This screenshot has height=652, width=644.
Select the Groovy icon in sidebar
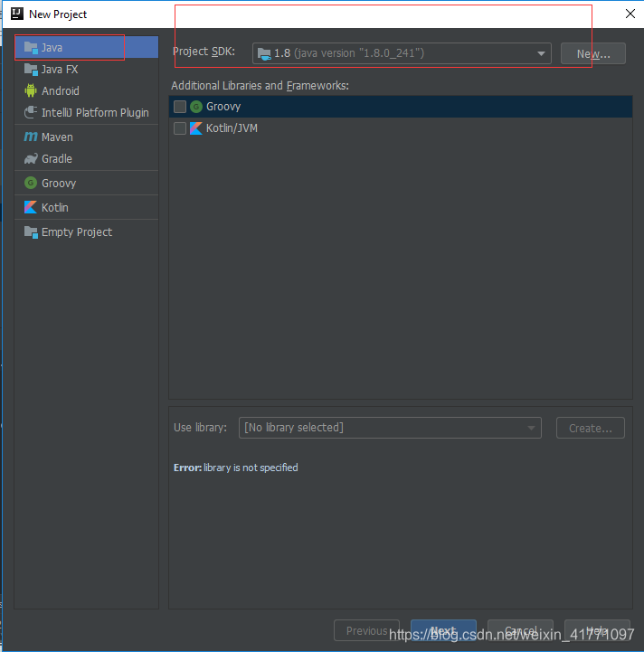coord(31,183)
